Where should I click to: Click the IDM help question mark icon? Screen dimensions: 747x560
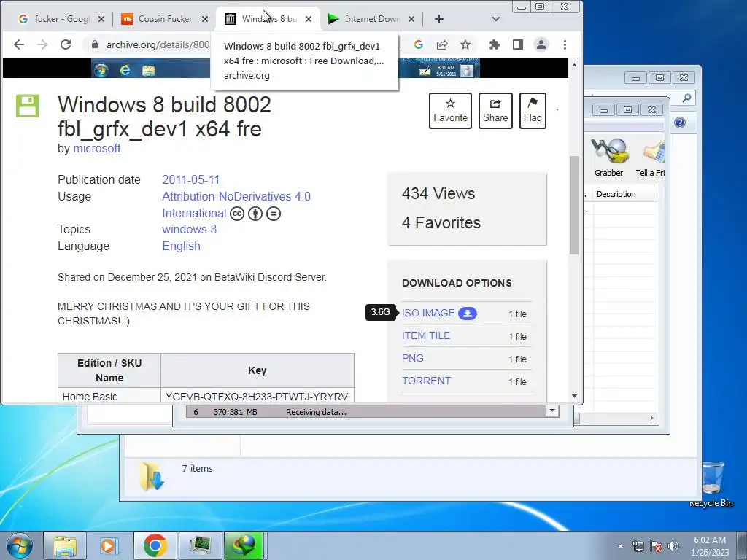pyautogui.click(x=680, y=122)
